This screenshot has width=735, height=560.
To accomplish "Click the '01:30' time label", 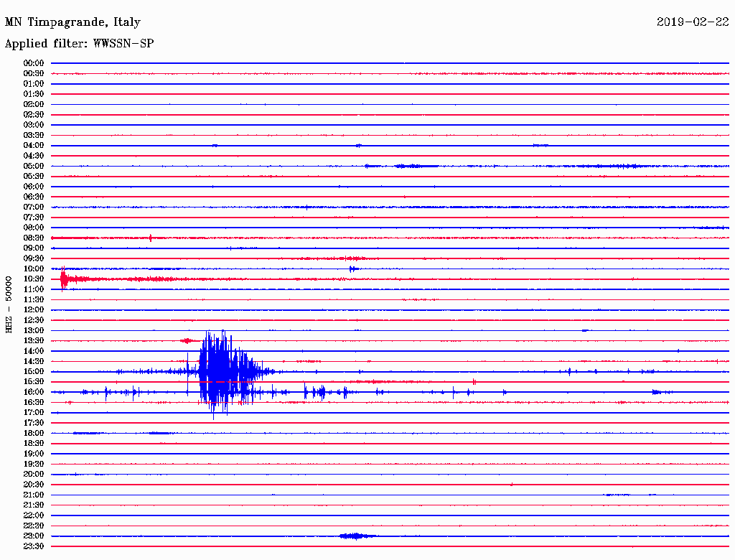I will [x=33, y=94].
